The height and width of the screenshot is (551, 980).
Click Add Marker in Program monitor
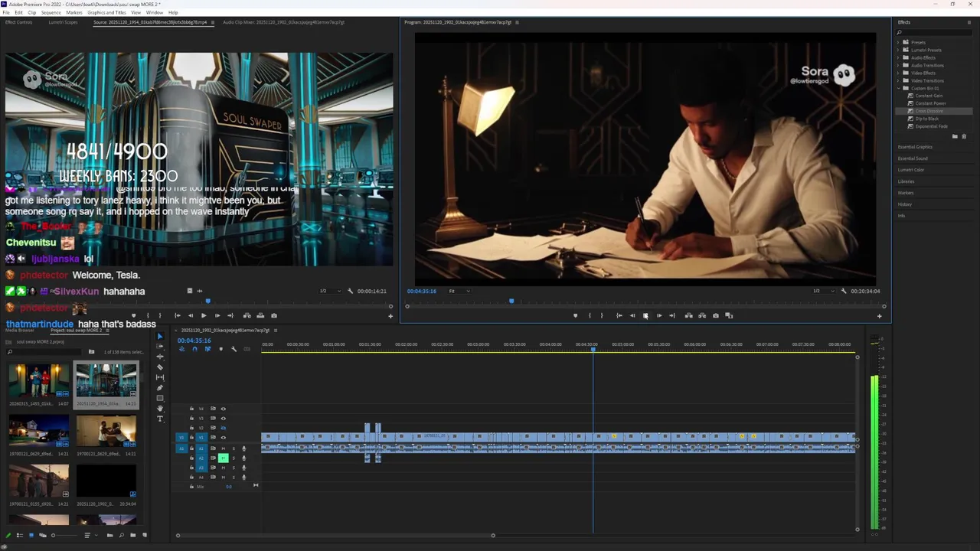pyautogui.click(x=575, y=315)
